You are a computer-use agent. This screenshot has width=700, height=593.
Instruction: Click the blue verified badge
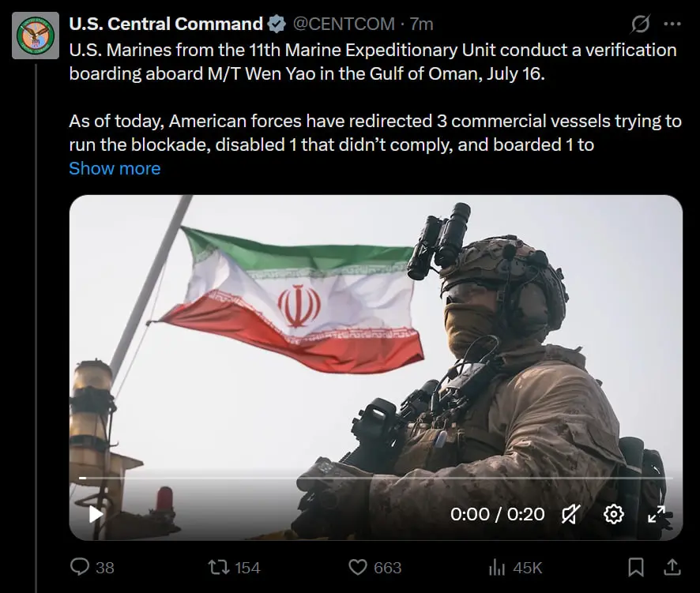[x=277, y=24]
